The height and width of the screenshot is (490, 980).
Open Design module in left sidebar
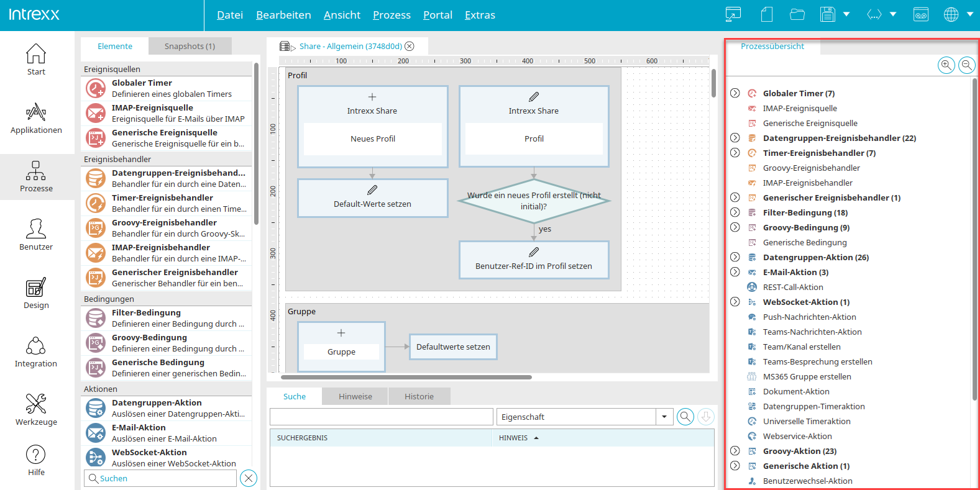(x=36, y=293)
